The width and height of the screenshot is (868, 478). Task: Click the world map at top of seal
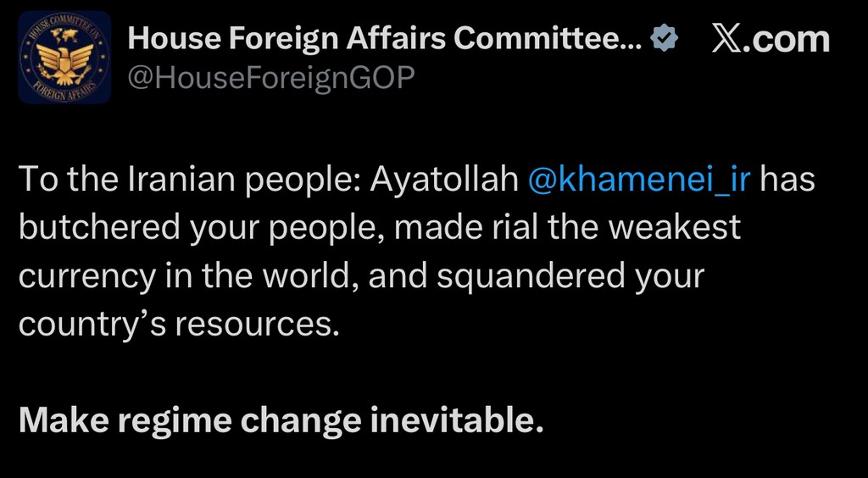pos(64,36)
